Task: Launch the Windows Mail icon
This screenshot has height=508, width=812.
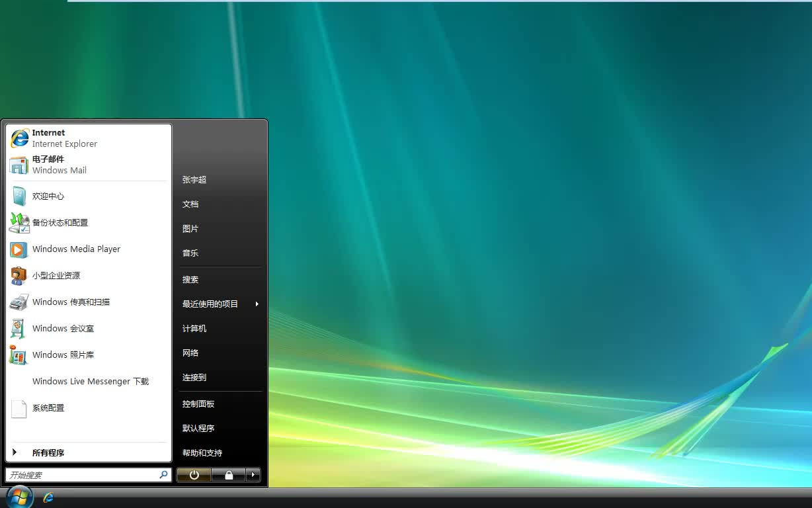Action: (19, 165)
